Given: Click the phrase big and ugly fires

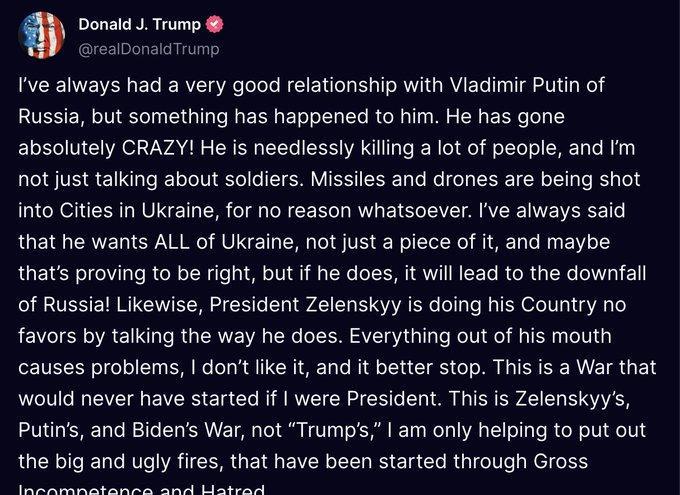Looking at the screenshot, I should tap(139, 461).
